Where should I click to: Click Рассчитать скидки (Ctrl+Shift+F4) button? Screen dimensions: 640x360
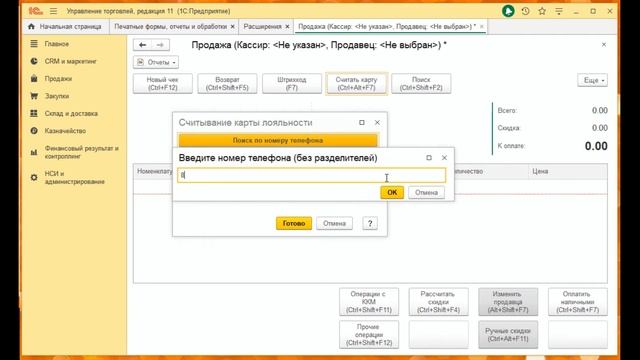pyautogui.click(x=438, y=302)
